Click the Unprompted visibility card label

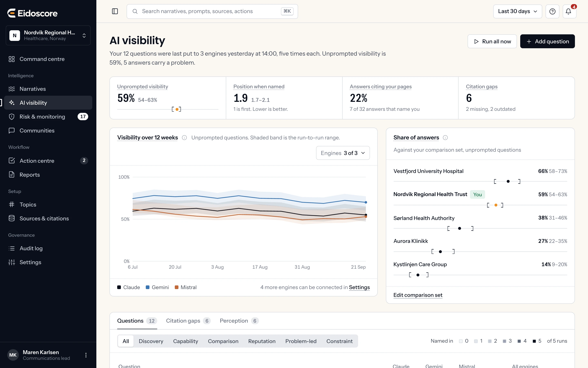tap(142, 86)
